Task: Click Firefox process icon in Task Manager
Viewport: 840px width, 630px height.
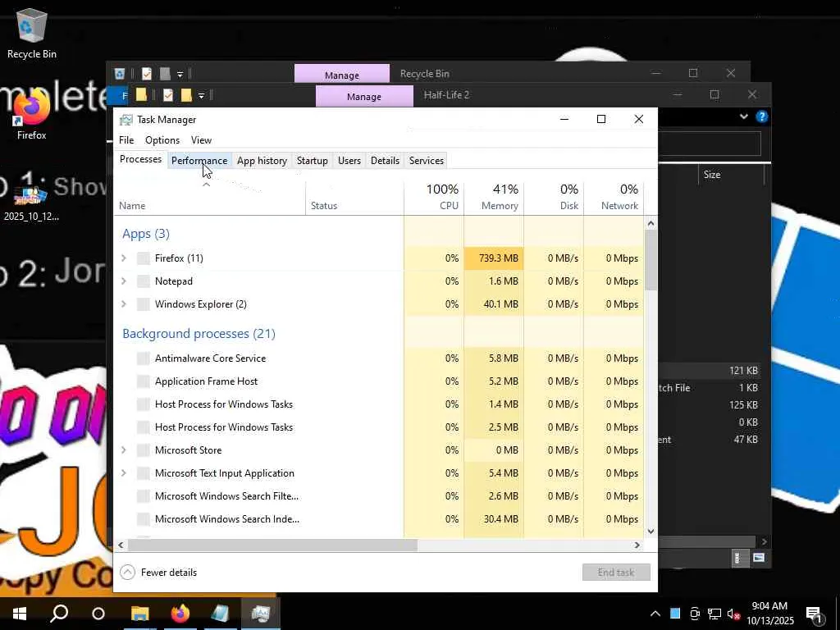Action: (143, 258)
